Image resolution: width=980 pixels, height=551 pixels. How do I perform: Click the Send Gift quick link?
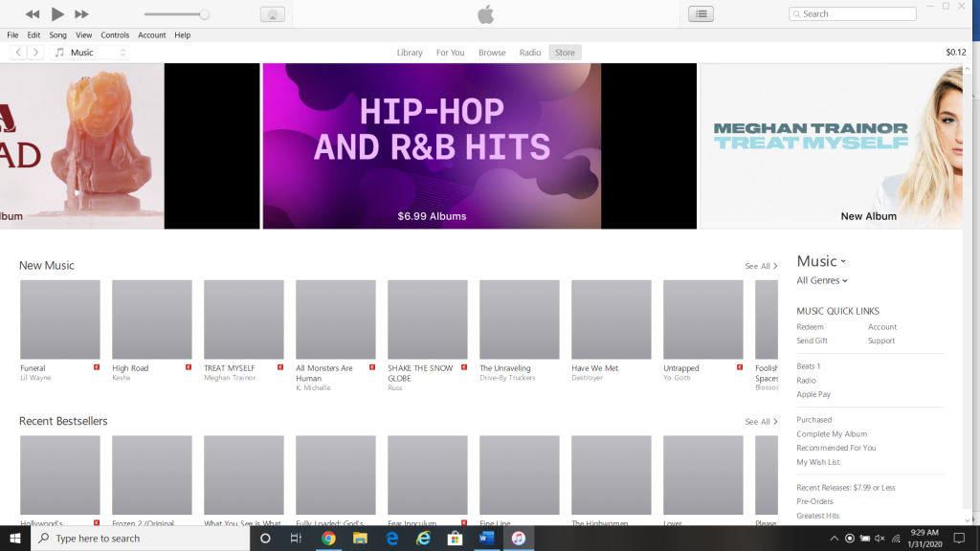point(812,341)
